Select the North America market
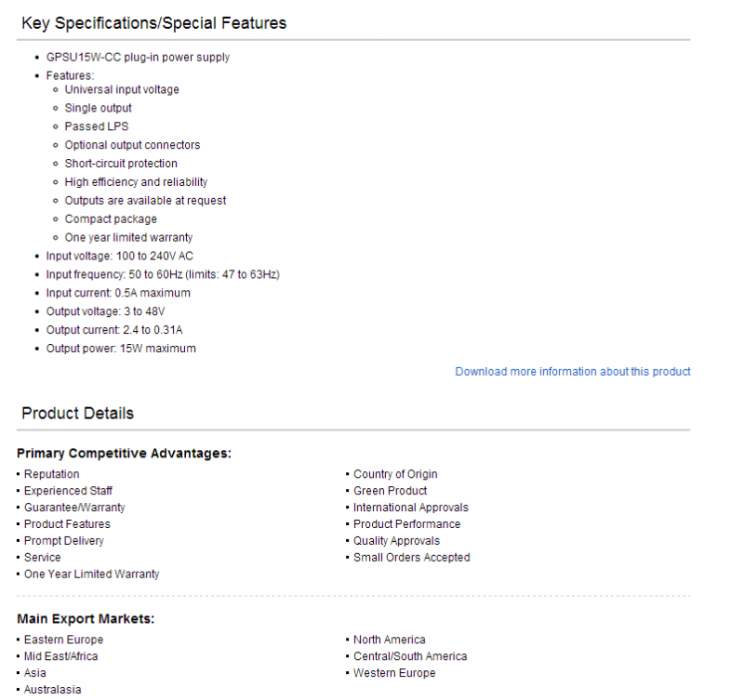Image resolution: width=744 pixels, height=700 pixels. [x=390, y=640]
